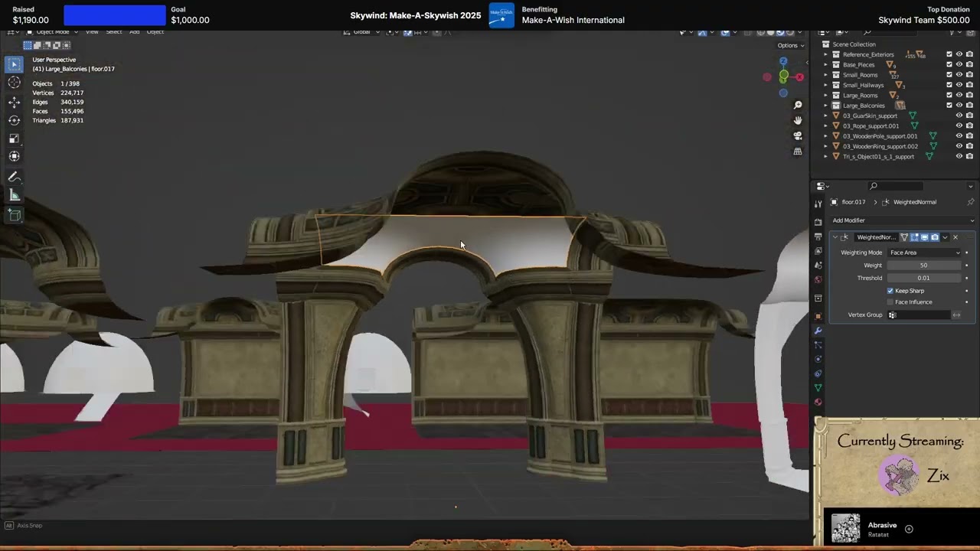Toggle camera view icon in viewport

[798, 136]
